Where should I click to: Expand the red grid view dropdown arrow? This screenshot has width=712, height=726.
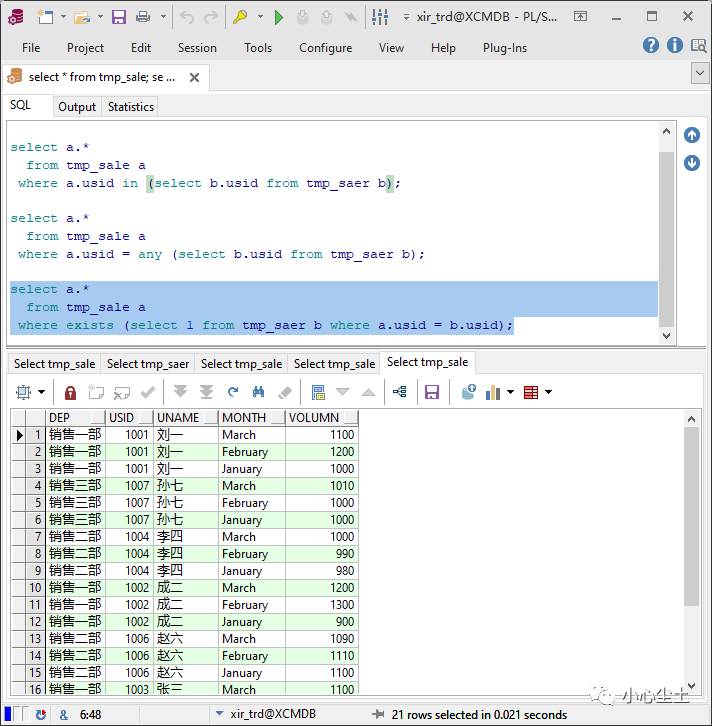click(x=549, y=392)
